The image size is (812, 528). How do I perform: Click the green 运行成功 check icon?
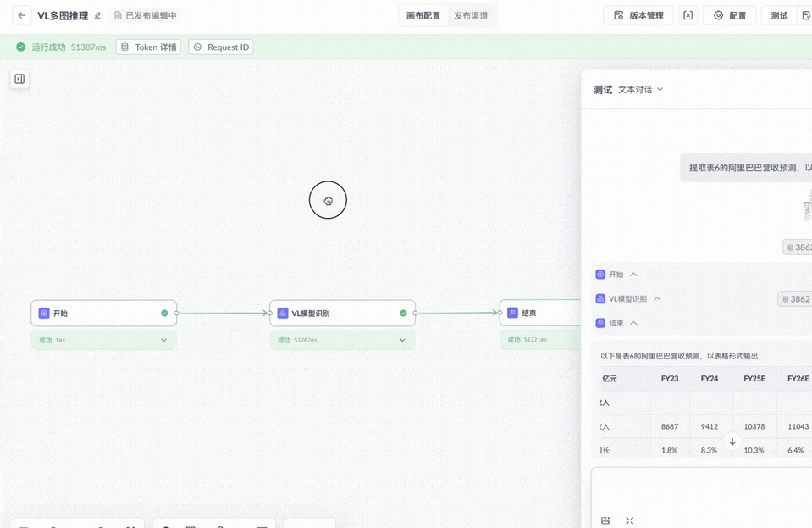[20, 47]
